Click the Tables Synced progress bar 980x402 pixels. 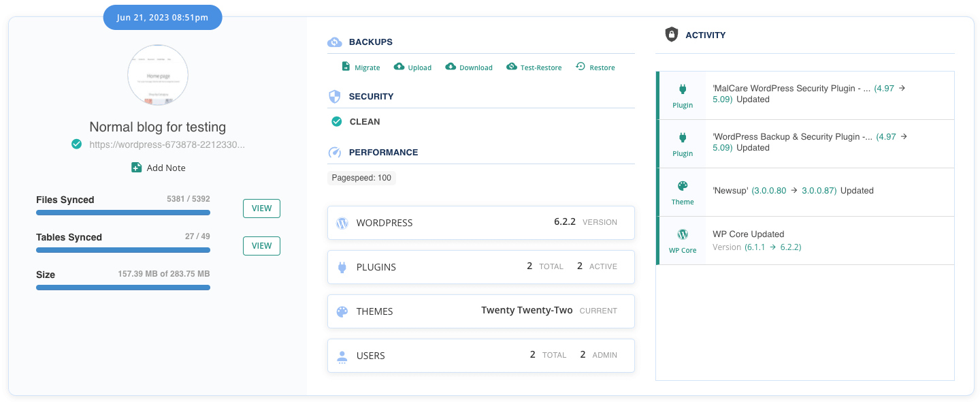coord(123,250)
